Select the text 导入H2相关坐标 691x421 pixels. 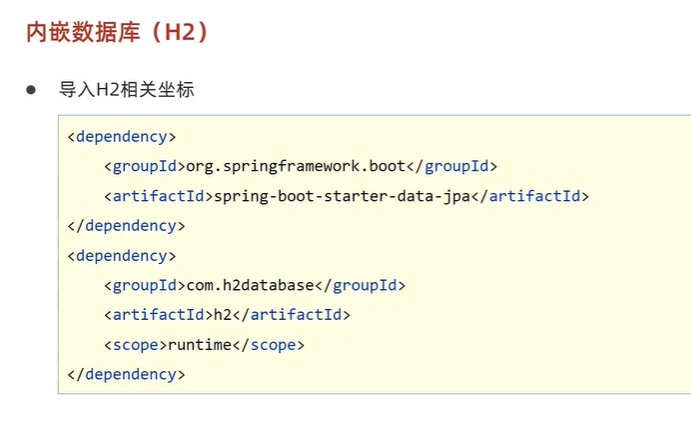(126, 90)
